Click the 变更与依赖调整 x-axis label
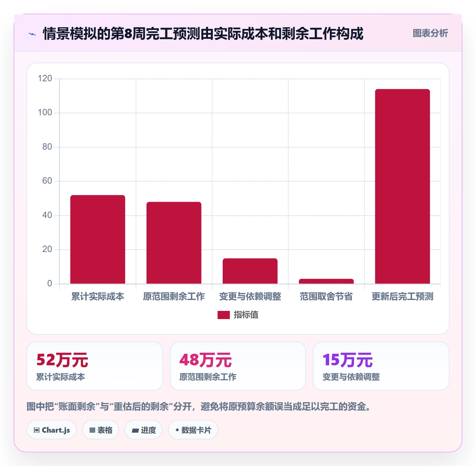476x466 pixels. click(x=250, y=297)
